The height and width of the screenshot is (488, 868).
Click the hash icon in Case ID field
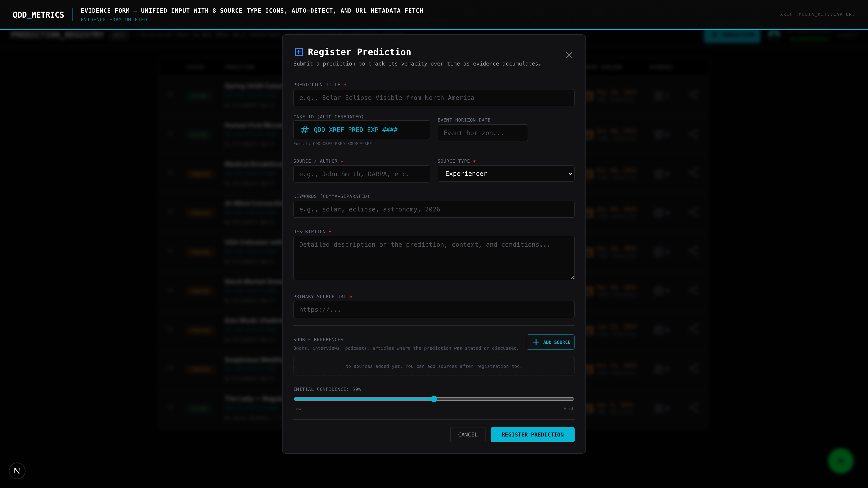point(304,130)
